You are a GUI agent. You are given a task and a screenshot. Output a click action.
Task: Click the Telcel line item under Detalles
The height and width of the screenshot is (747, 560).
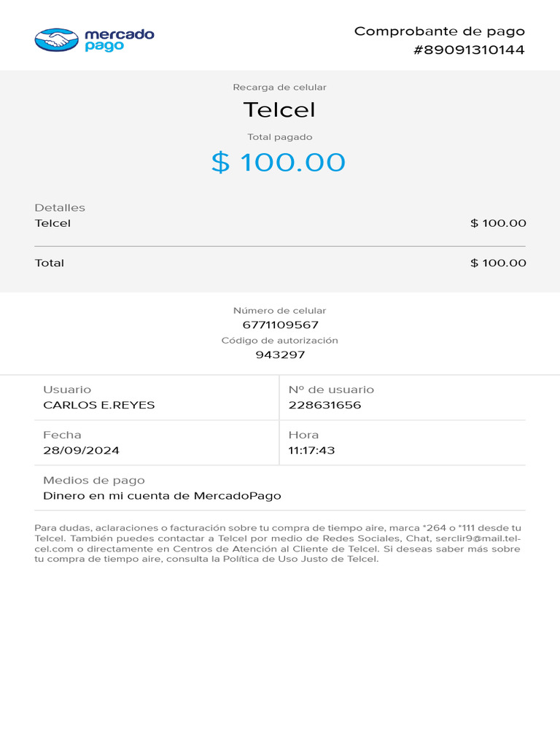(52, 223)
